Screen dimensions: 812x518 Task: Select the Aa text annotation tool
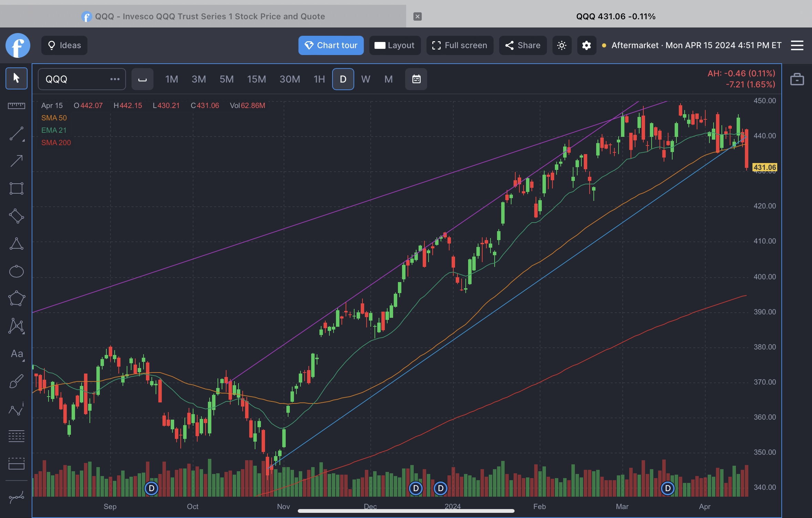tap(17, 354)
